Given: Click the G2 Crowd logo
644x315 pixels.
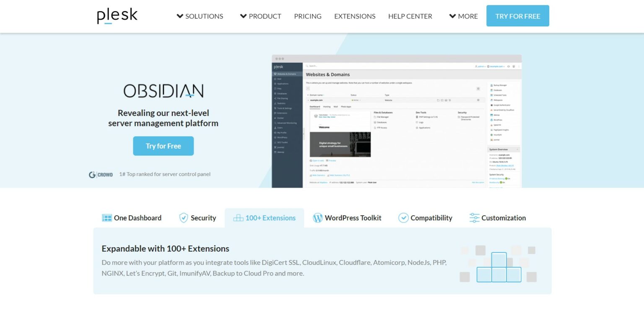Looking at the screenshot, I should click(101, 175).
